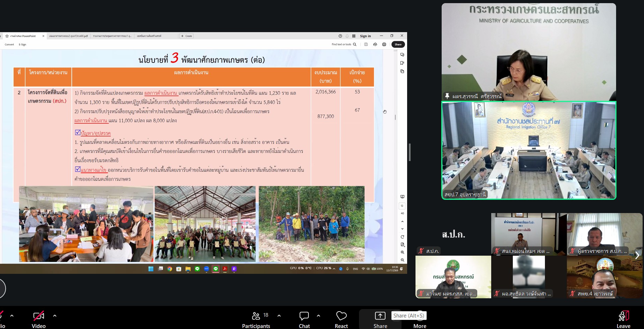Expand the participants options arrow
Image resolution: width=644 pixels, height=329 pixels.
[x=279, y=316]
